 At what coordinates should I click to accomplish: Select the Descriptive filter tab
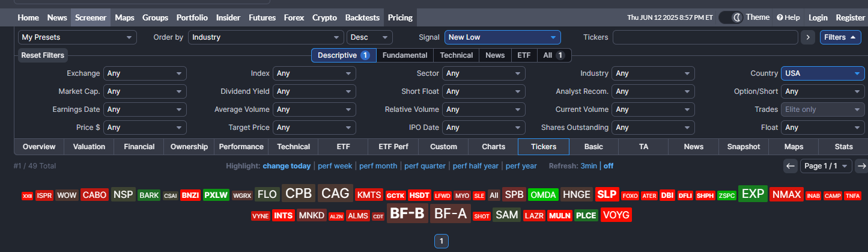(344, 55)
